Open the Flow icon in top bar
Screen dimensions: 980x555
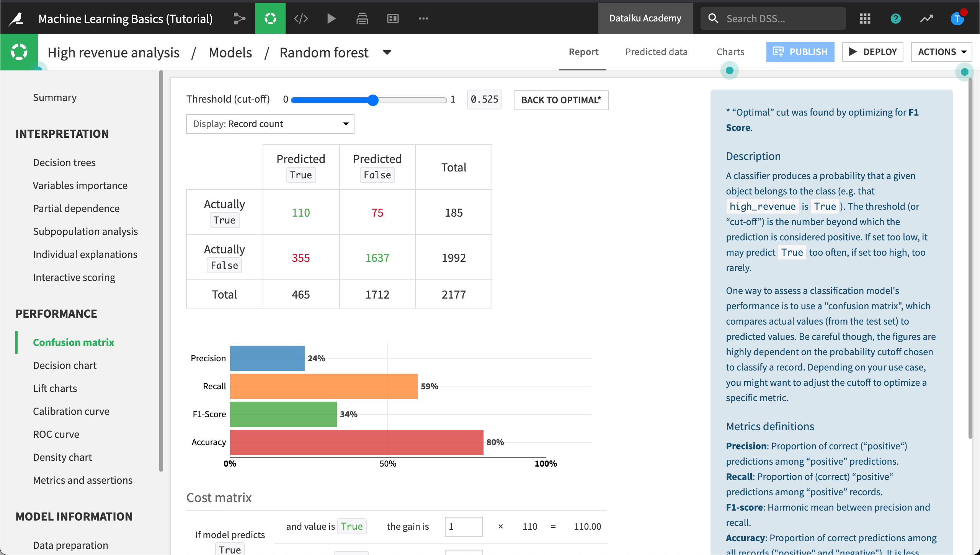[240, 18]
